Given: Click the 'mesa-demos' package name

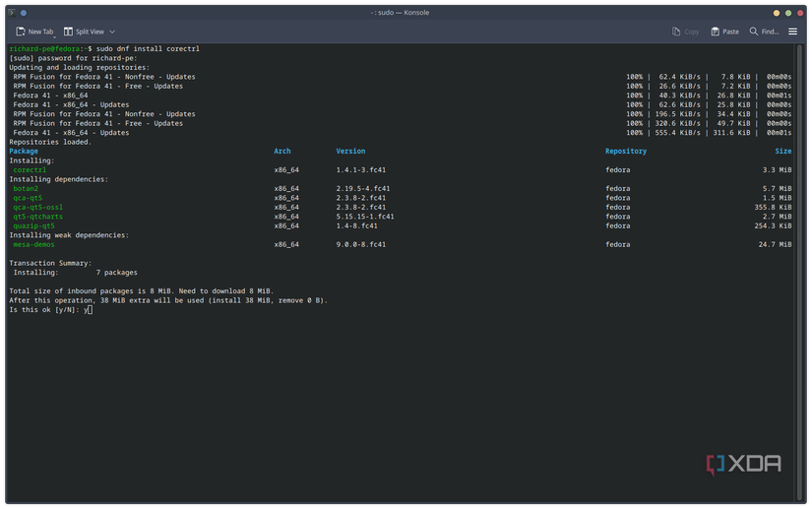Looking at the screenshot, I should pyautogui.click(x=33, y=244).
